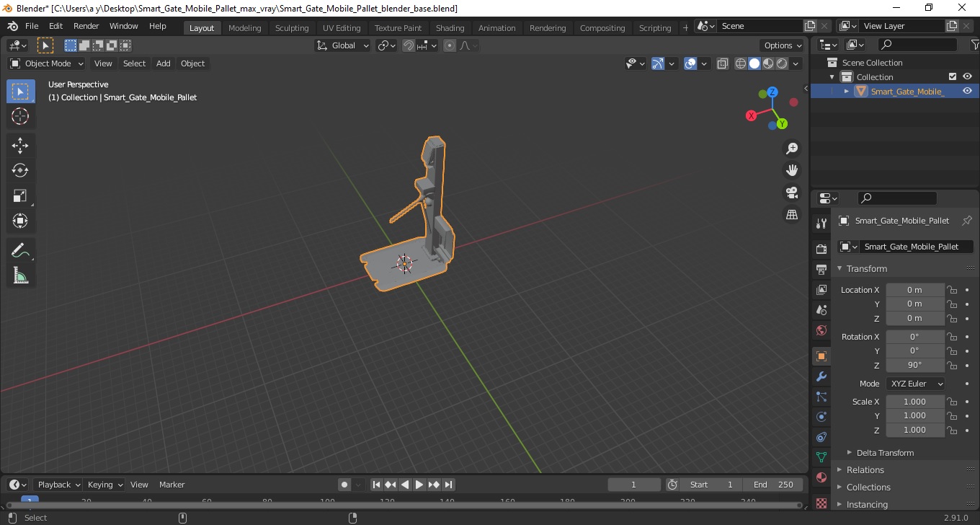Toggle X-ray view mode
This screenshot has width=980, height=525.
click(723, 63)
